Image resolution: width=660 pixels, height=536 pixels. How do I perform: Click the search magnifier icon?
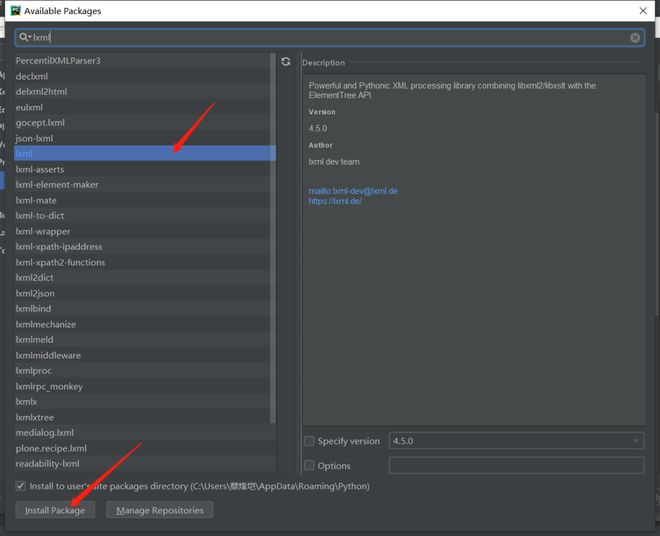tap(23, 38)
